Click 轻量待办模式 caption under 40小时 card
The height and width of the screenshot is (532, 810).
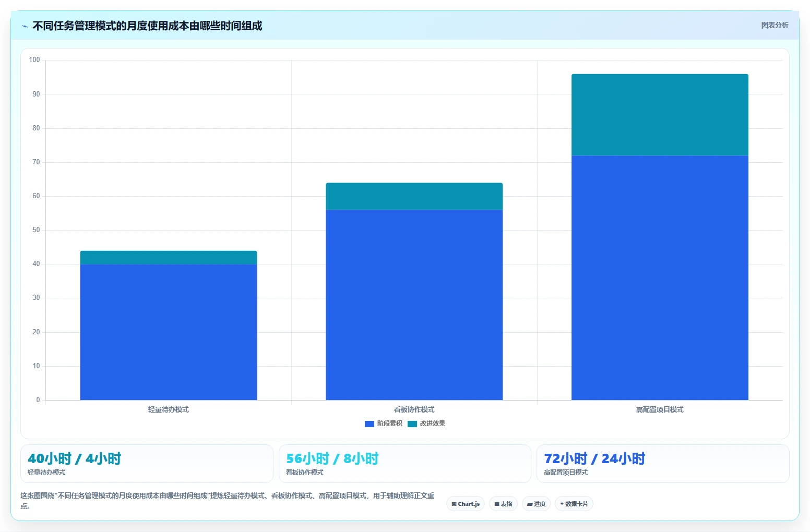[x=46, y=472]
